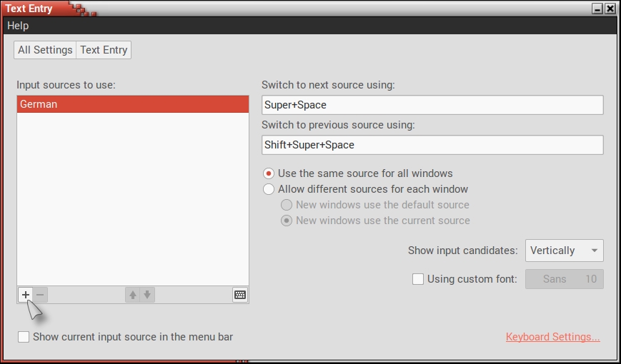Move selected source down with arrow icon
The image size is (621, 364).
coord(147,295)
